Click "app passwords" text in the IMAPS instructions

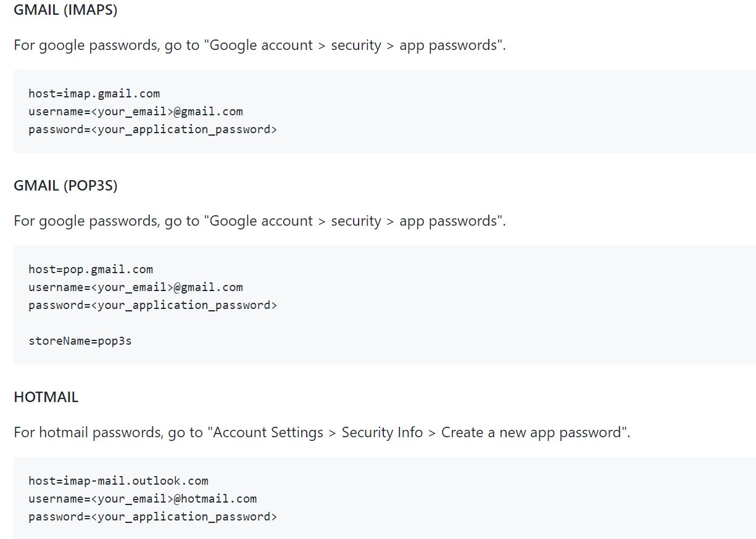[x=448, y=46]
